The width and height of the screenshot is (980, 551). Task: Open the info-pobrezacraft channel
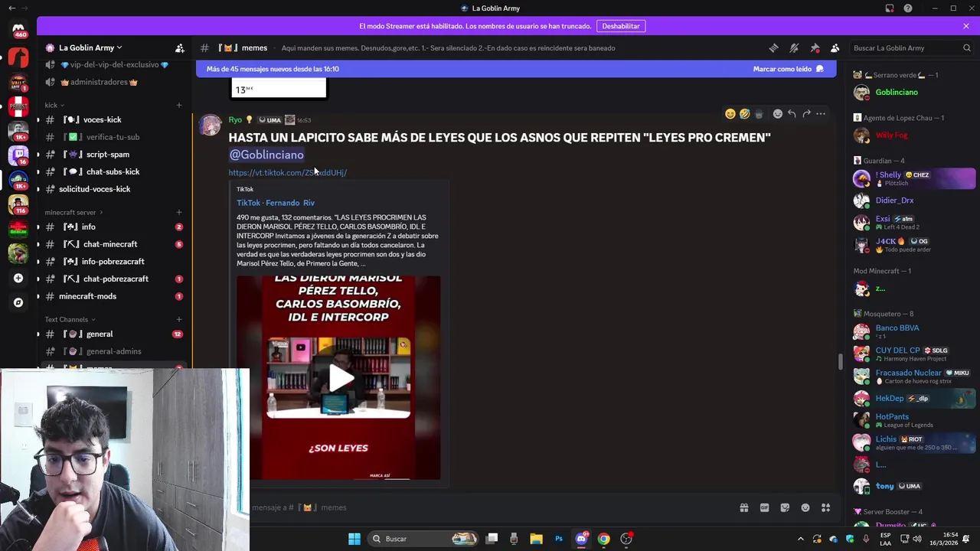click(x=113, y=262)
